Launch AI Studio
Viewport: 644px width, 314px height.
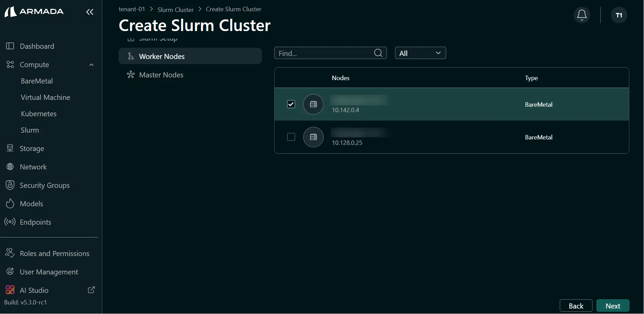(34, 290)
